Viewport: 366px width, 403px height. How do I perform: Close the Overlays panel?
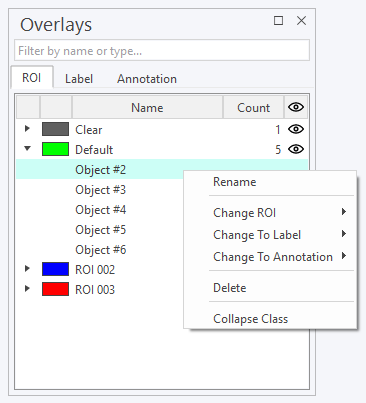point(301,21)
